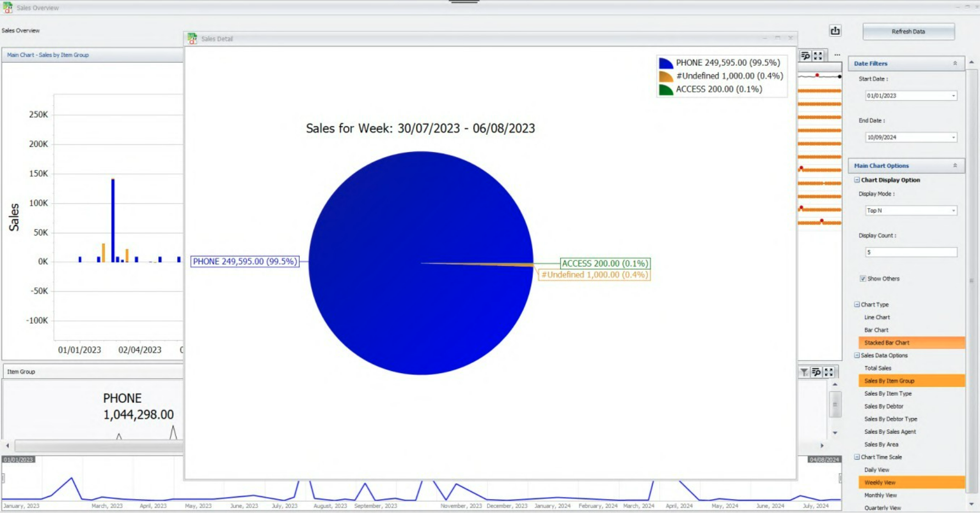Maximize the sparkline panel with fullscreen icon
This screenshot has width=980, height=513.
[x=818, y=56]
